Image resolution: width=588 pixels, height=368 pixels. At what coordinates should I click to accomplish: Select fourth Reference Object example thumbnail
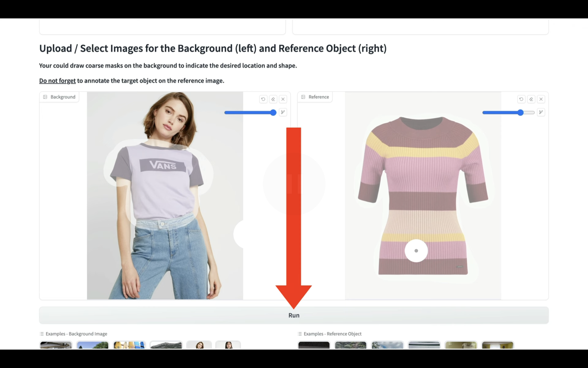click(x=424, y=345)
